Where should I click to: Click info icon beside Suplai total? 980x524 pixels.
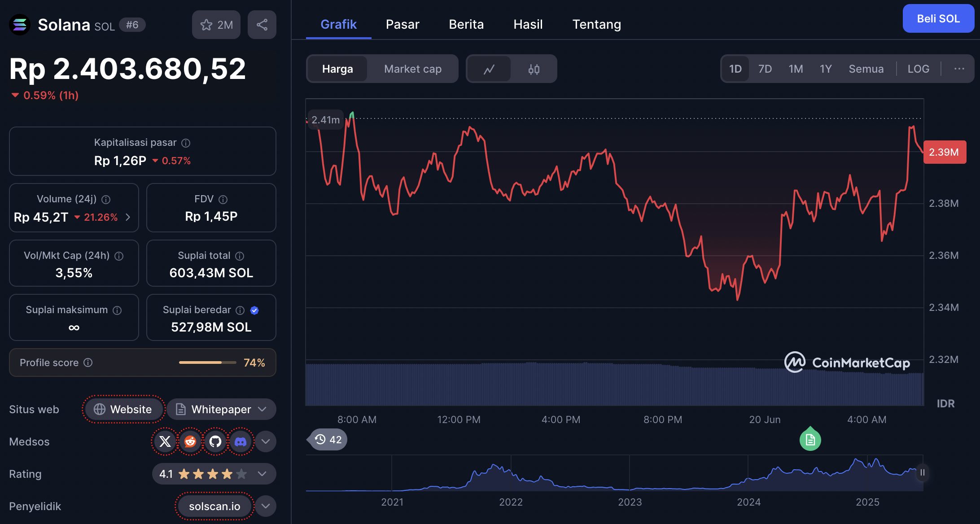pos(240,256)
